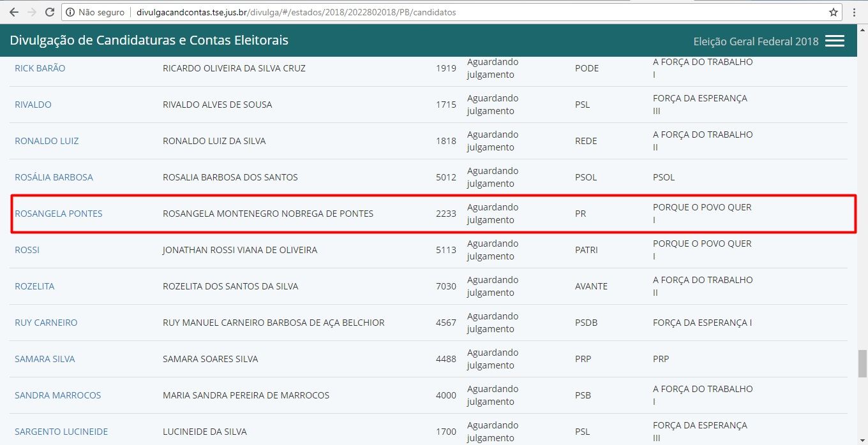Open the SANDRA MARROCOS candidate link
Image resolution: width=868 pixels, height=445 pixels.
57,395
